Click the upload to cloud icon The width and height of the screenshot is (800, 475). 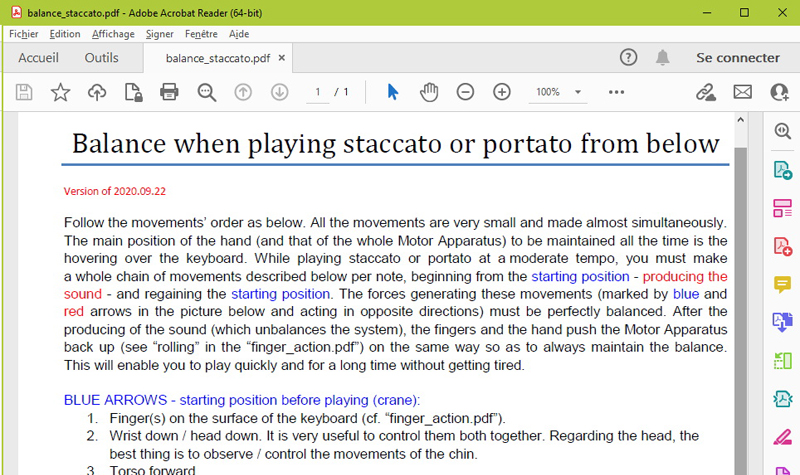point(97,92)
